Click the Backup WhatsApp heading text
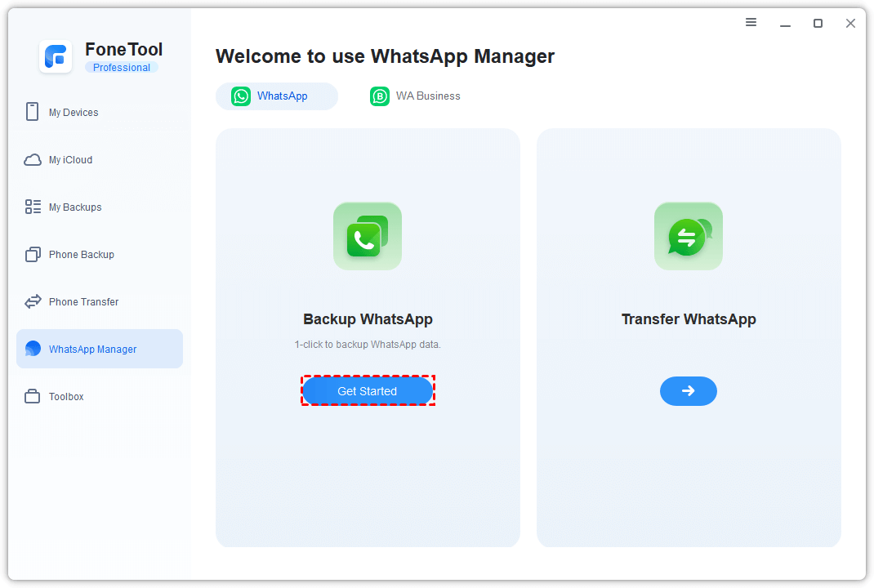 (368, 319)
